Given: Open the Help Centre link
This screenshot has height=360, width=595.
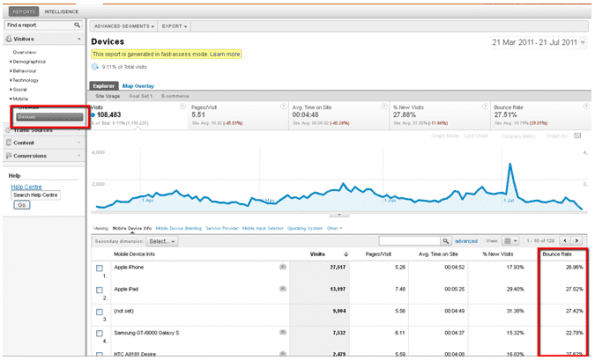Looking at the screenshot, I should [26, 187].
